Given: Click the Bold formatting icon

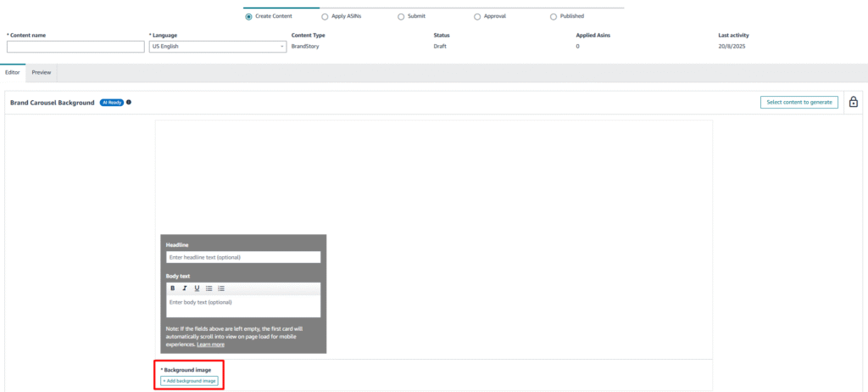Looking at the screenshot, I should coord(173,288).
